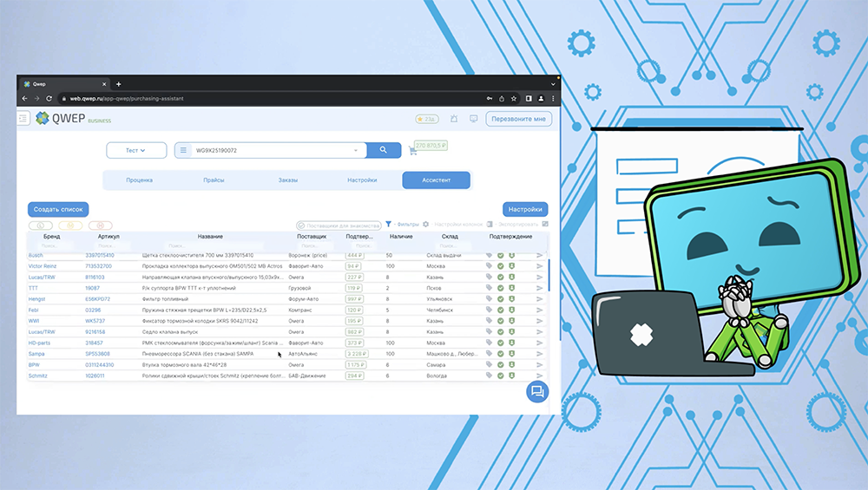Image resolution: width=868 pixels, height=490 pixels.
Task: Select the Qwep browser tab
Action: (x=65, y=84)
